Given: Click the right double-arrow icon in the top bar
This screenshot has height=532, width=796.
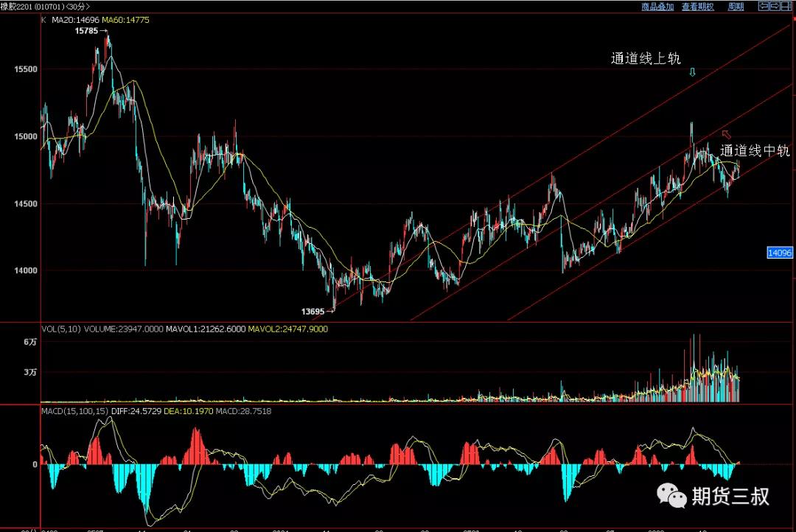Looking at the screenshot, I should click(x=775, y=6).
